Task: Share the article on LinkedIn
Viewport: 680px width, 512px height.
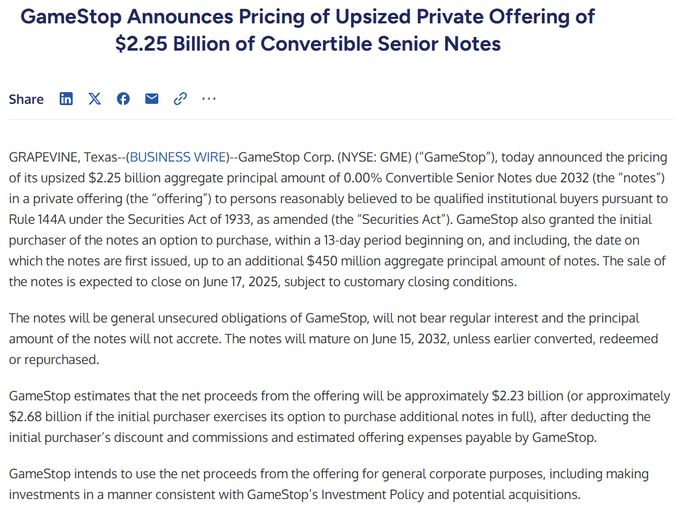Action: click(66, 99)
